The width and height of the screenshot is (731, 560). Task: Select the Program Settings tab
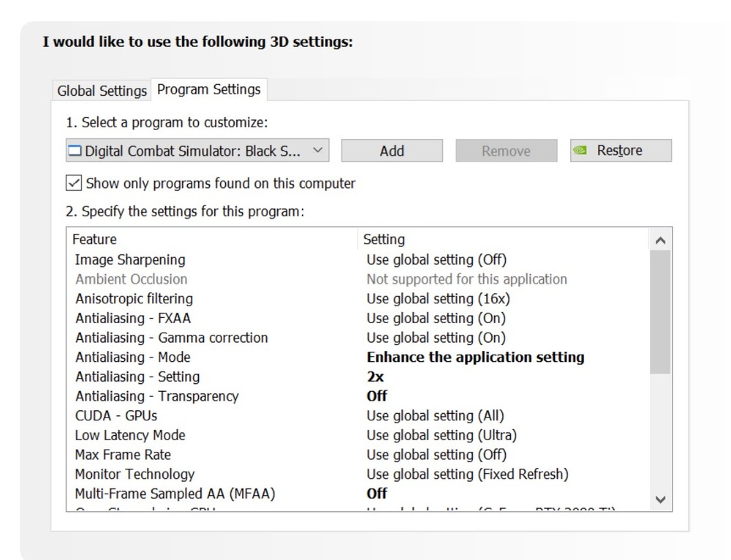tap(209, 89)
